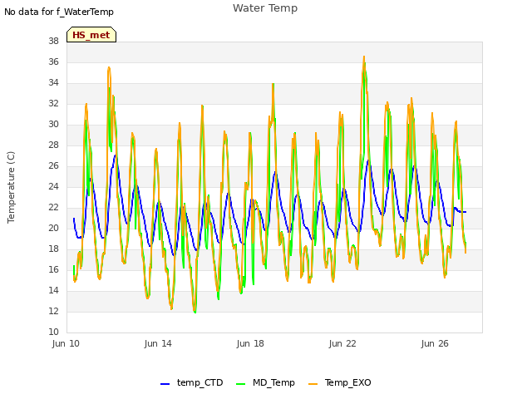Click the green MD_Temp legend swatch

(240, 384)
